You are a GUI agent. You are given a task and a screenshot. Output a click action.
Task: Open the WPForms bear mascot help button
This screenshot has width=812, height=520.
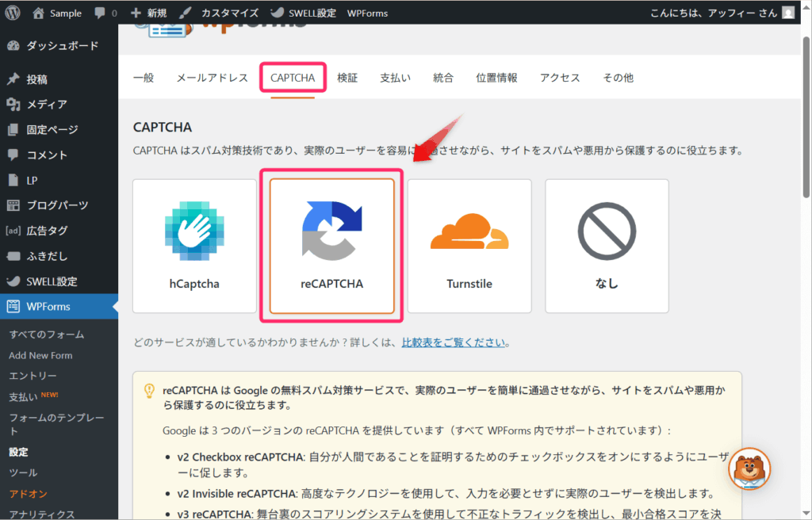749,468
